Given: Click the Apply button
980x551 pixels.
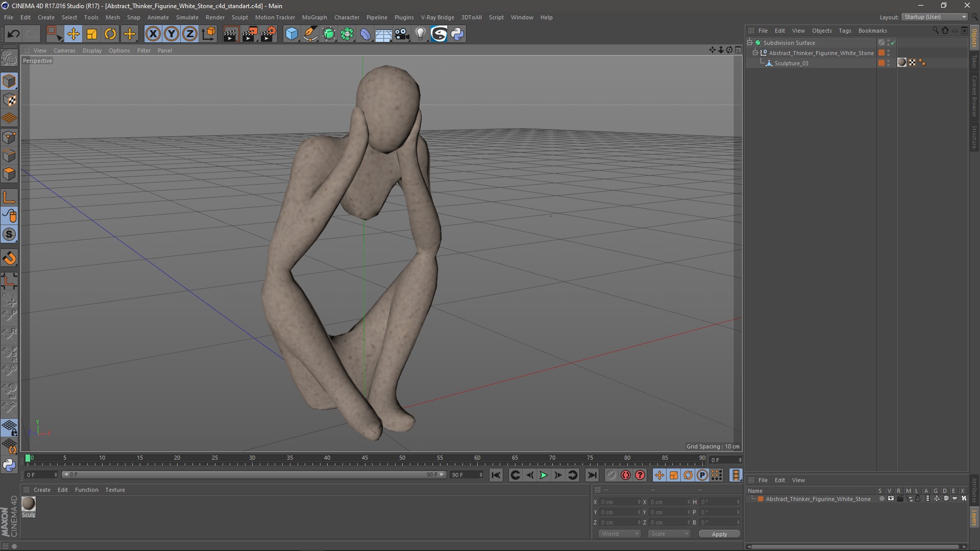Looking at the screenshot, I should click(719, 534).
